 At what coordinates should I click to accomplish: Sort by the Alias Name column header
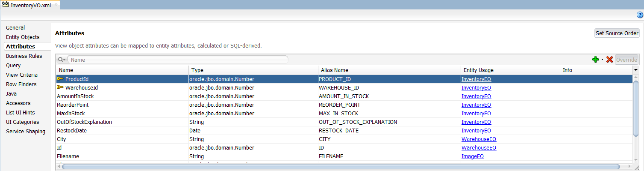389,70
